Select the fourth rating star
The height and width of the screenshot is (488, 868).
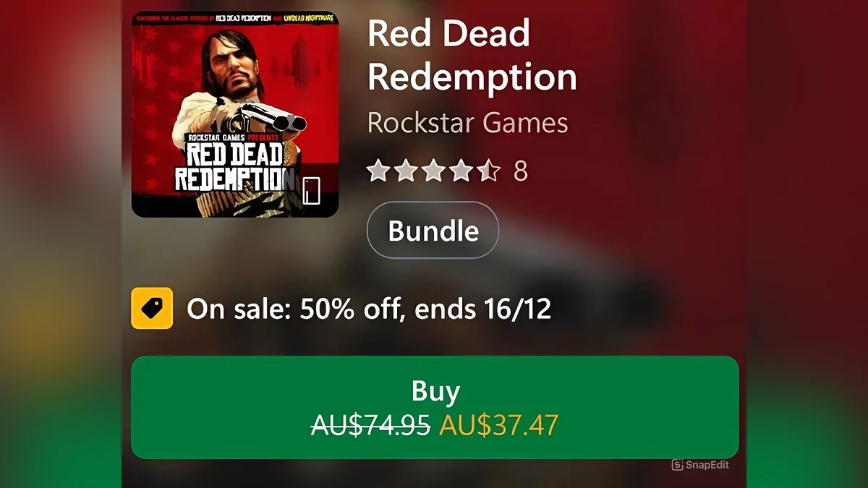pyautogui.click(x=461, y=171)
